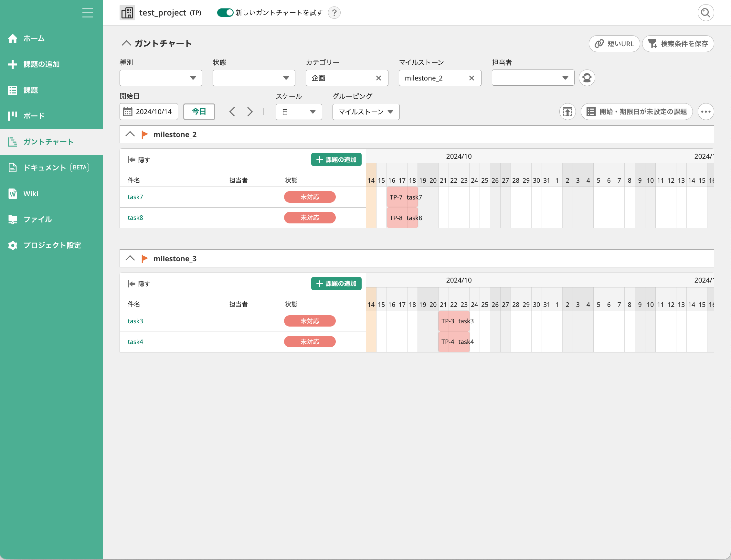Open ボード in the sidebar
This screenshot has width=731, height=560.
[x=34, y=116]
